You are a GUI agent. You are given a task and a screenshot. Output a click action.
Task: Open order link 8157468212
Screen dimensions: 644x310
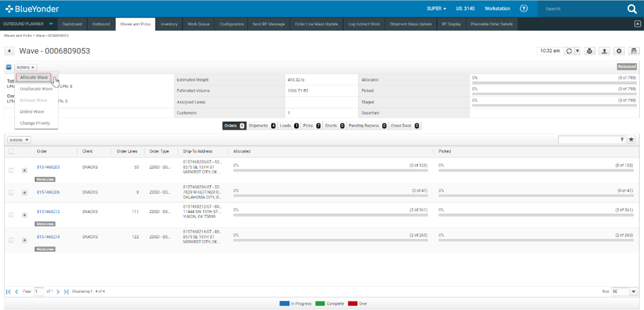point(48,212)
